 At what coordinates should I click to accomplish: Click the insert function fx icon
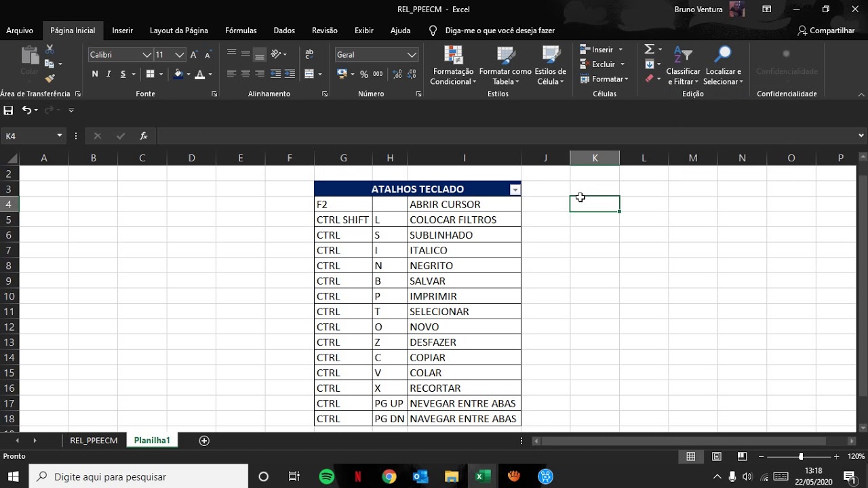144,136
